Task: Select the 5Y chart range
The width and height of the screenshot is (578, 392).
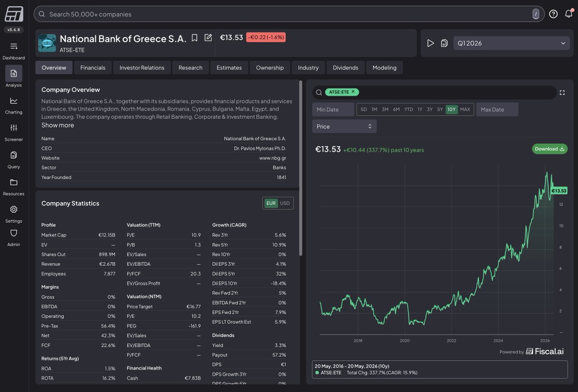Action: pyautogui.click(x=440, y=109)
